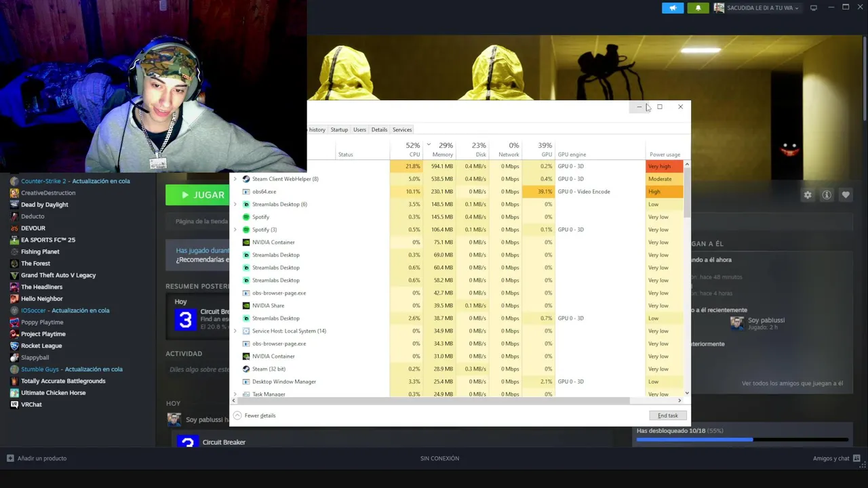Switch to Startup tab in Task Manager

339,129
